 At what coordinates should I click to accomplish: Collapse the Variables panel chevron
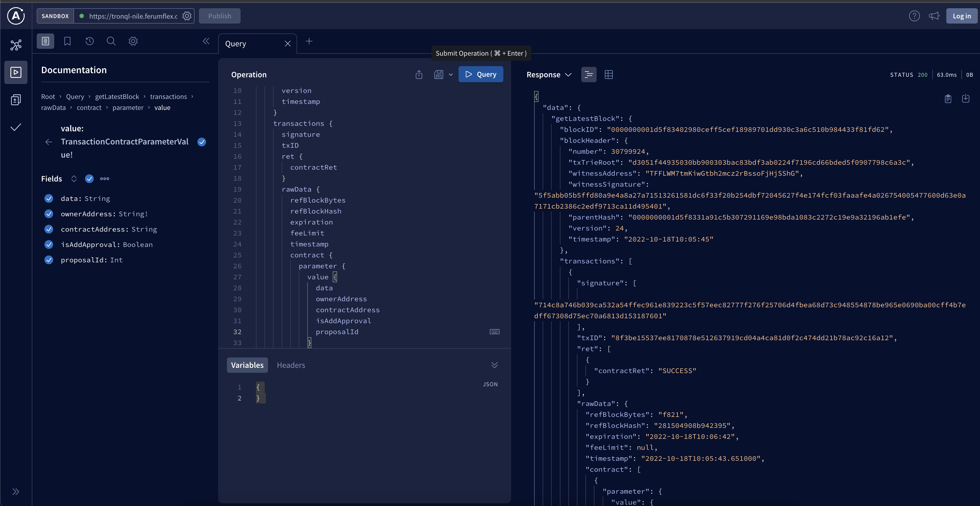click(x=494, y=365)
